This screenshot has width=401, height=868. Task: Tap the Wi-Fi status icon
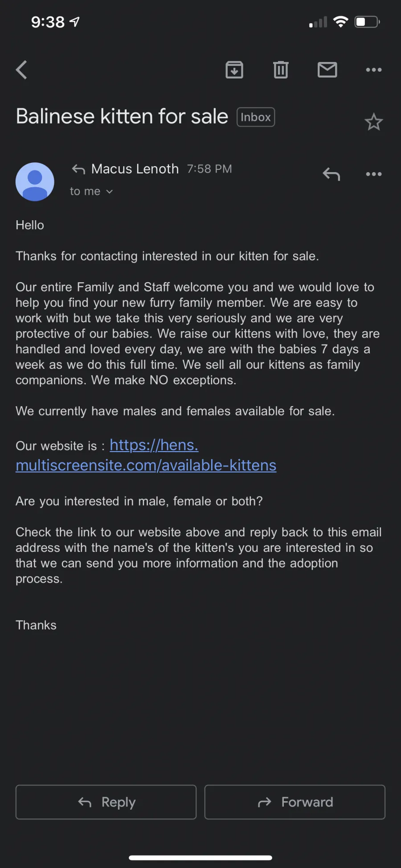tap(341, 21)
